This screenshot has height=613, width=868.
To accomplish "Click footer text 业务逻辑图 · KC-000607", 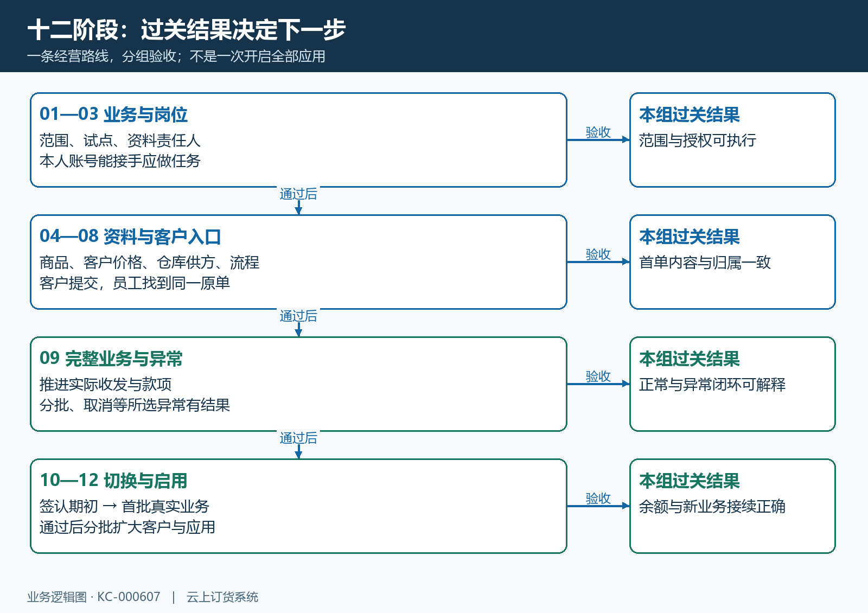I will [x=94, y=597].
